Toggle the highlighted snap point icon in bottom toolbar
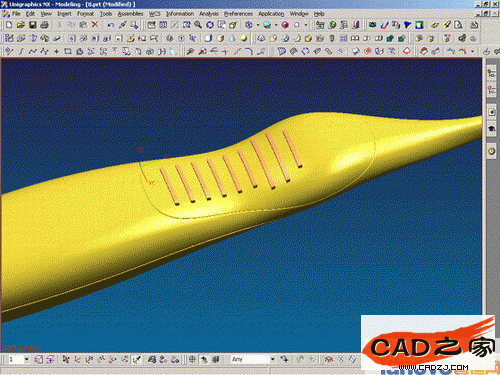500x375 pixels. [x=136, y=360]
